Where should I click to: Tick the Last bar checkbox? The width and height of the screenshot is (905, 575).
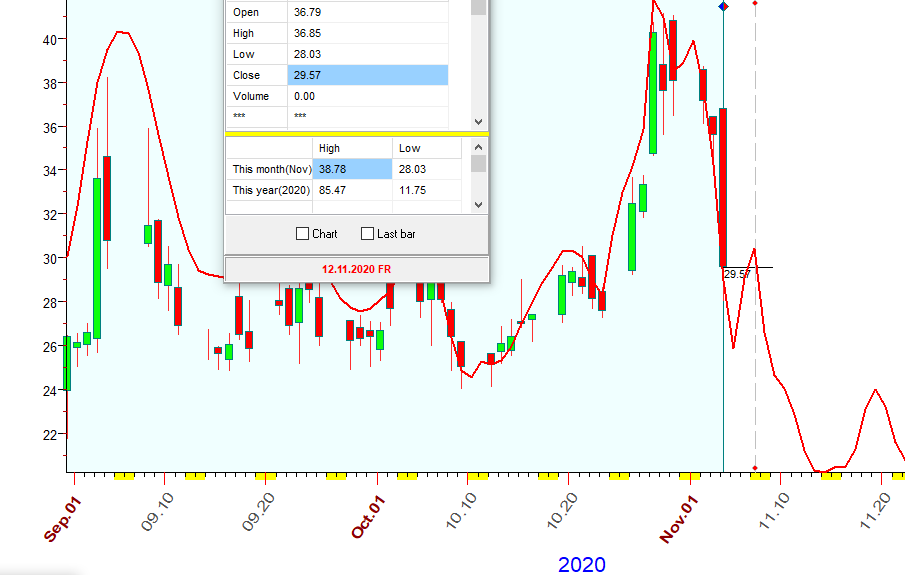click(367, 234)
